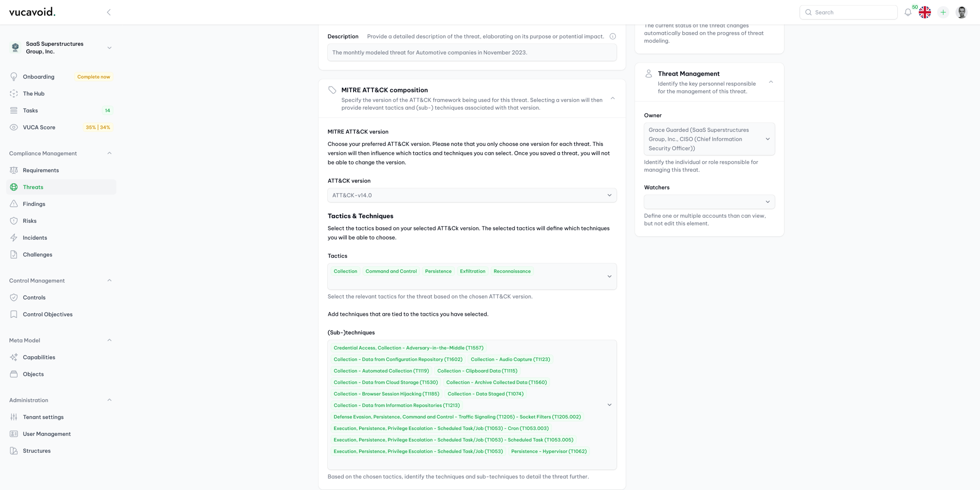This screenshot has height=490, width=980.
Task: Open the Capabilities meta model page
Action: click(39, 357)
